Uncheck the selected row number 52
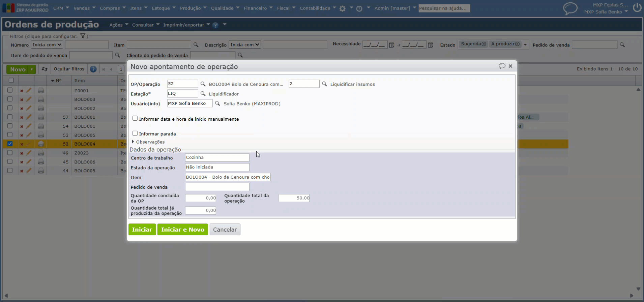The height and width of the screenshot is (302, 644). click(x=10, y=144)
